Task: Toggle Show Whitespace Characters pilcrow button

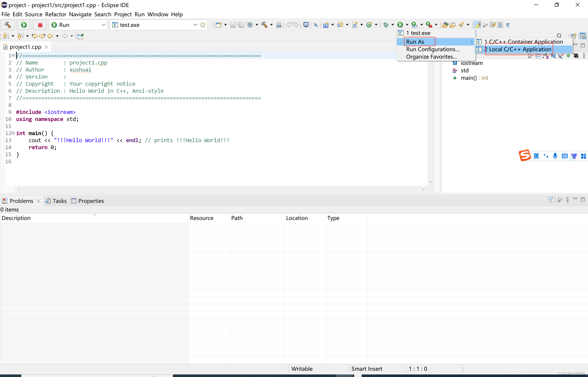Action: click(508, 25)
